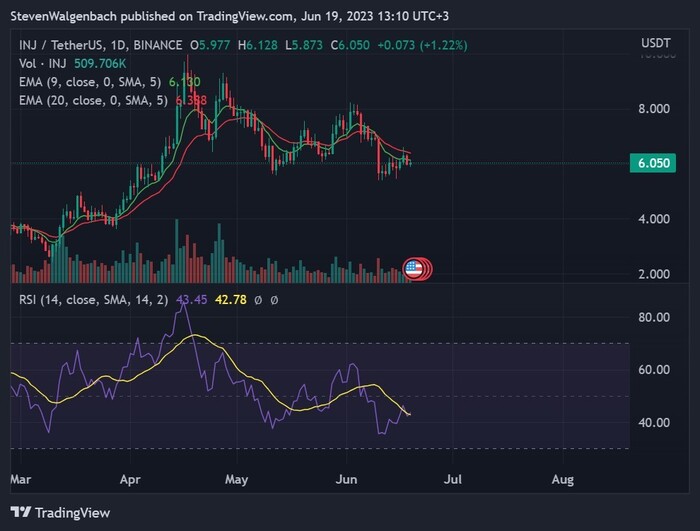
Task: Click the Jun label on time axis
Action: coord(346,480)
